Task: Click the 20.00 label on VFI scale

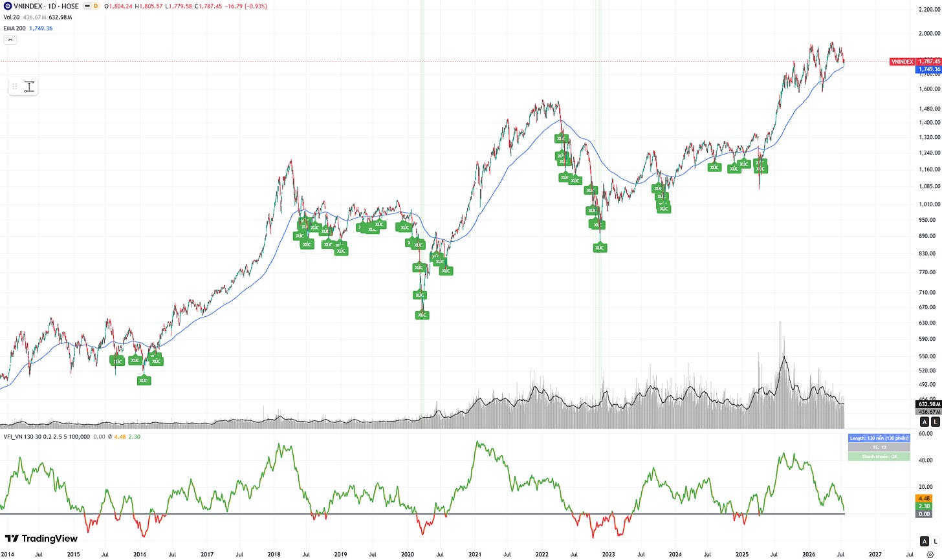Action: point(926,487)
